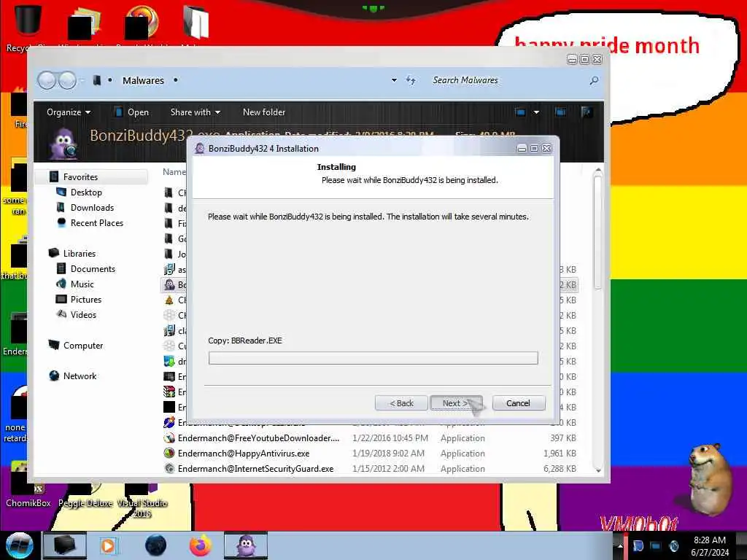Click the Explorer forward navigation button
The width and height of the screenshot is (747, 560).
pos(67,80)
